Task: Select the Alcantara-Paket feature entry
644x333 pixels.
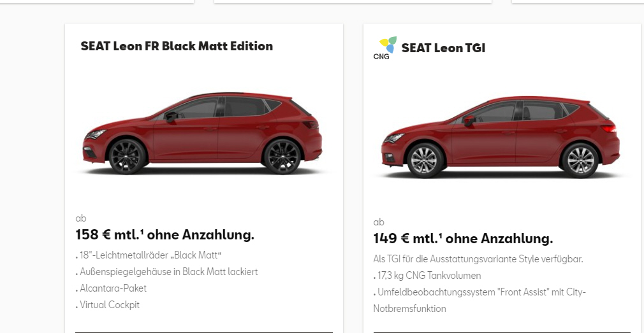Action: (x=111, y=288)
